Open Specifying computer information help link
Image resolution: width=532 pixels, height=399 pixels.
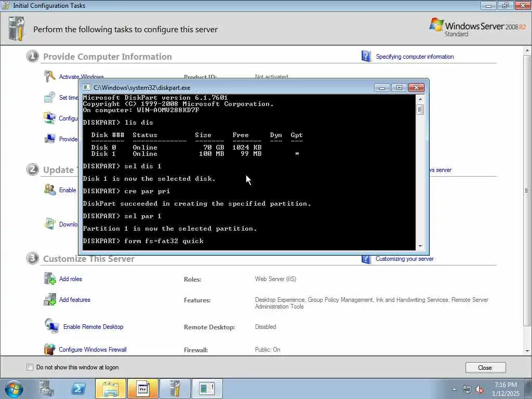click(x=415, y=57)
